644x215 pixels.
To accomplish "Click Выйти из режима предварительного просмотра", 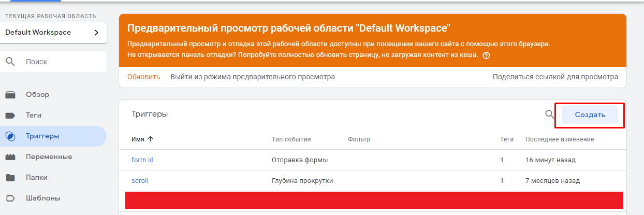I will pos(253,77).
